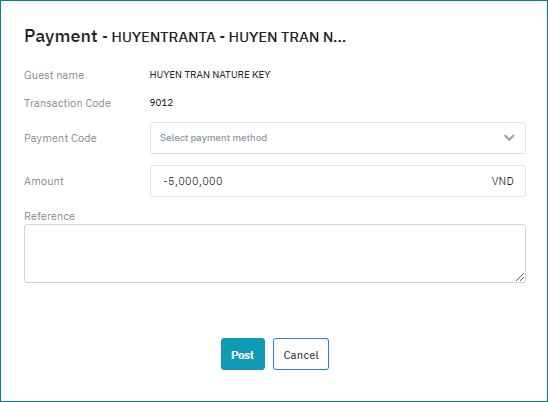Click the Amount field label
The width and height of the screenshot is (548, 402).
pyautogui.click(x=44, y=181)
